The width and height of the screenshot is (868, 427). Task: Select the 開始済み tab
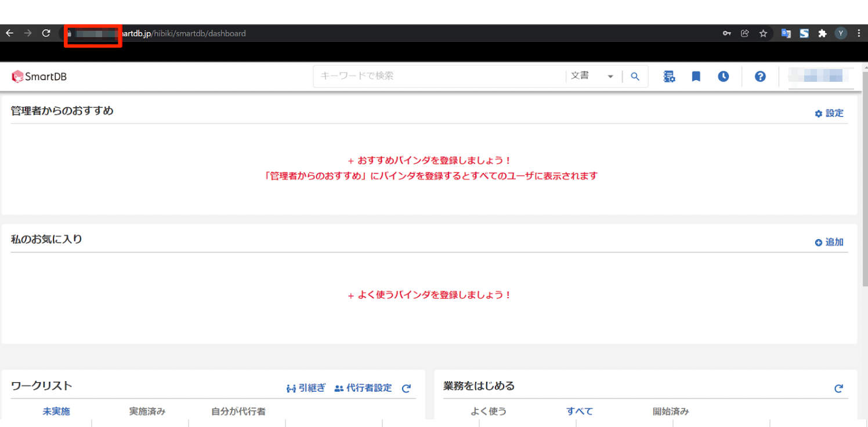pos(671,411)
